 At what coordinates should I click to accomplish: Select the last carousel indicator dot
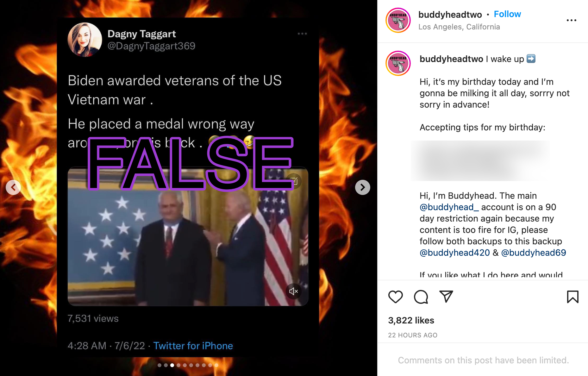coord(216,365)
